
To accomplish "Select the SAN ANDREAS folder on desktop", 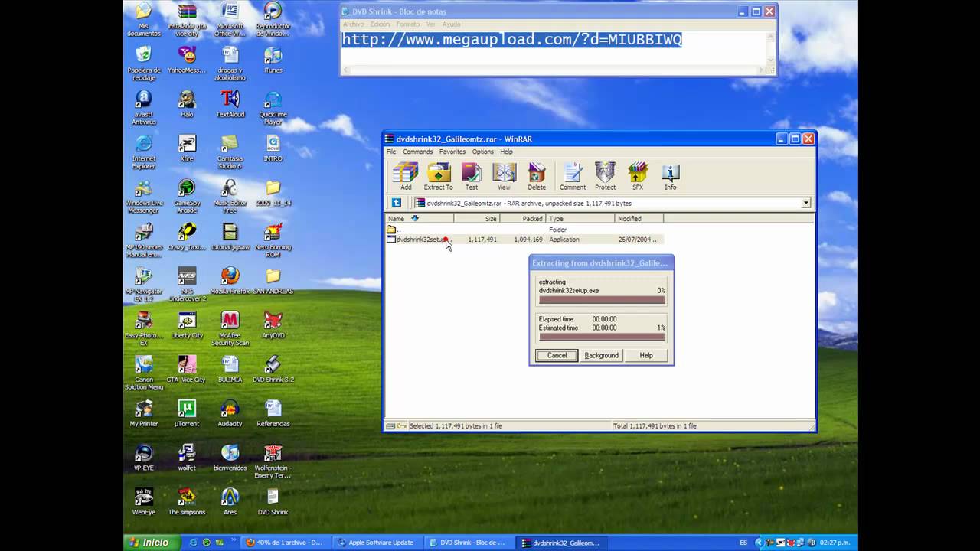I will coord(273,280).
